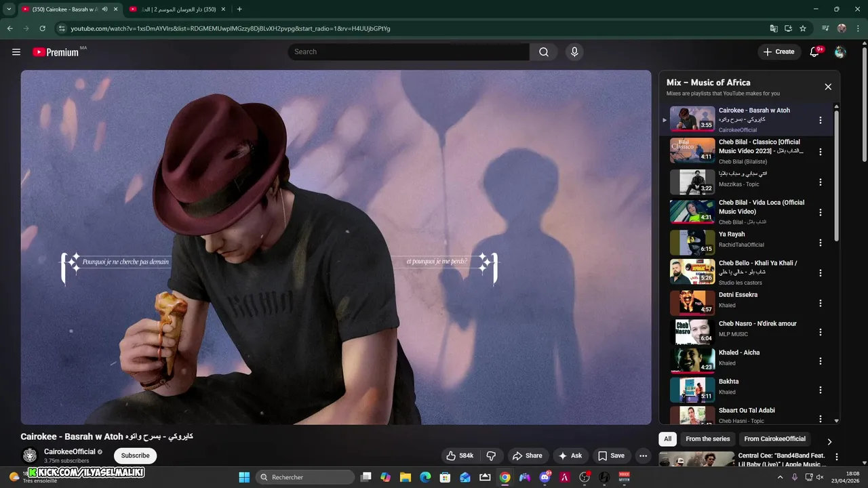Click the Create button

tap(778, 52)
